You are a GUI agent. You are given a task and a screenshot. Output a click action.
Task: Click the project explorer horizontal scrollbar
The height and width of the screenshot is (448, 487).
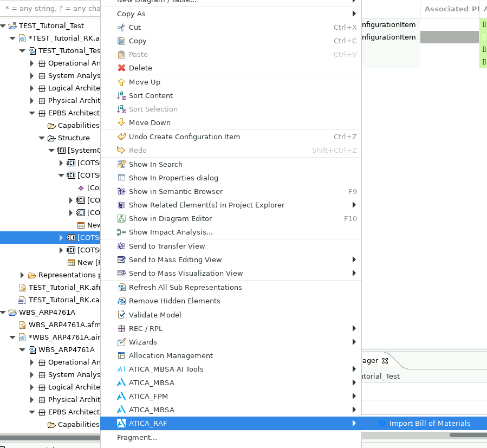[50, 438]
